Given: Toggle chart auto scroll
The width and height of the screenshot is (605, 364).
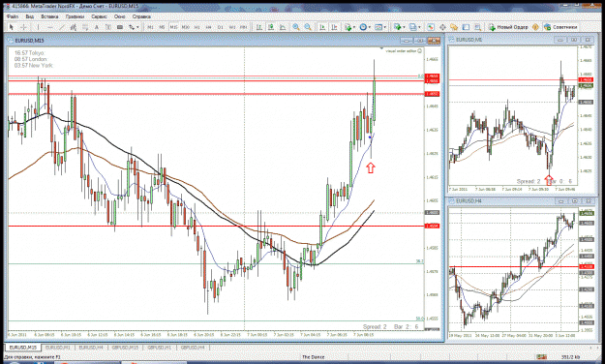Looking at the screenshot, I should click(x=322, y=27).
